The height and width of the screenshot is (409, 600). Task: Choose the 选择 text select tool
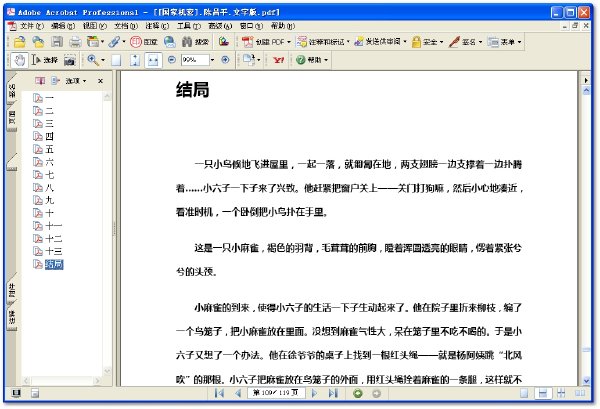[45, 60]
